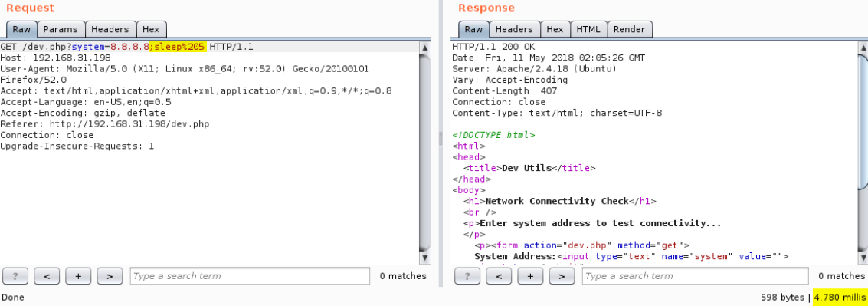Click the 'Upgrade-Insecure-Requests: 1' line

point(77,146)
